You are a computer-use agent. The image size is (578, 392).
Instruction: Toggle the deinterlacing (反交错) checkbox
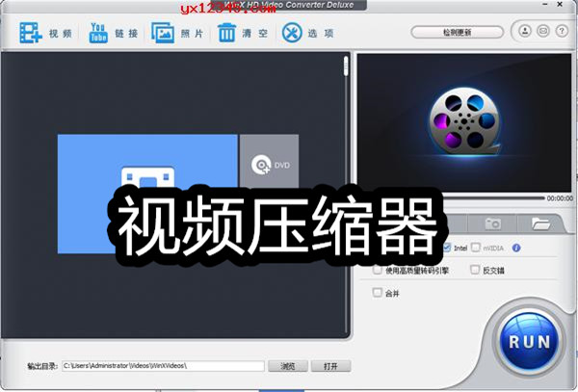pos(475,270)
